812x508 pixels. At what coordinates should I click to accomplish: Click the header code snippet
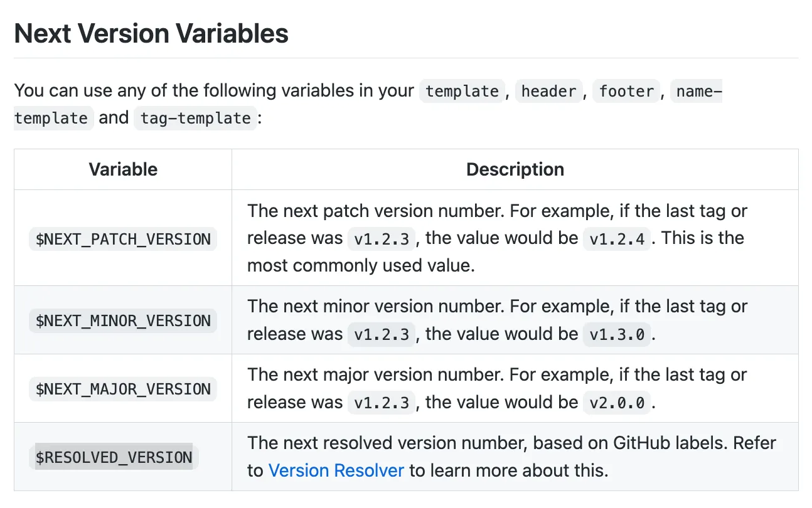548,91
